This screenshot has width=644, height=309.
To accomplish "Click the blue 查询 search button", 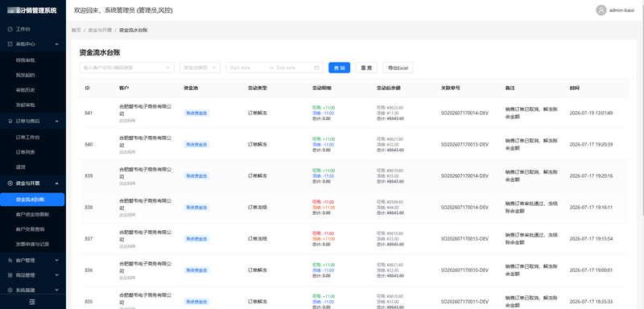I will click(x=339, y=68).
